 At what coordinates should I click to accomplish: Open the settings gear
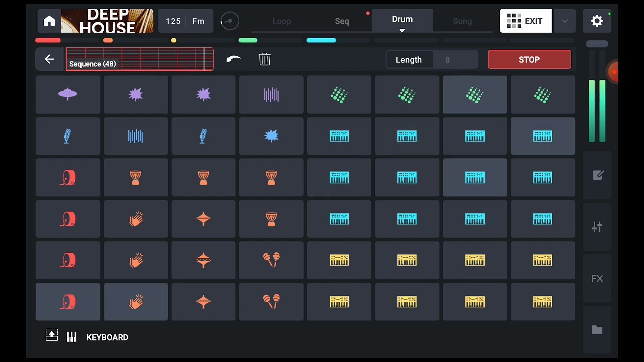click(597, 21)
